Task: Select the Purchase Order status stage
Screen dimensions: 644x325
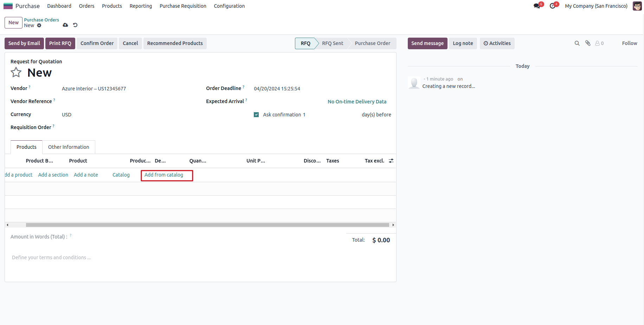Action: pos(372,43)
